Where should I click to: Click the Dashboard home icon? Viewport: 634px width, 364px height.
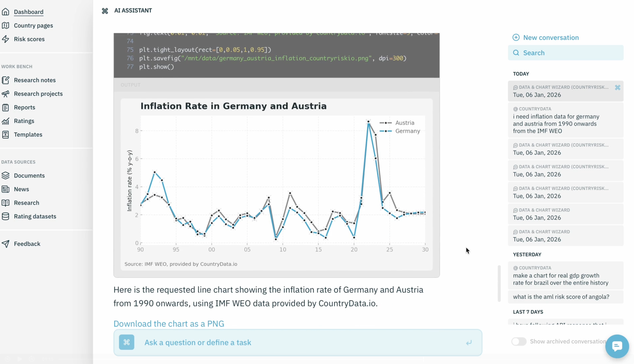(5, 12)
